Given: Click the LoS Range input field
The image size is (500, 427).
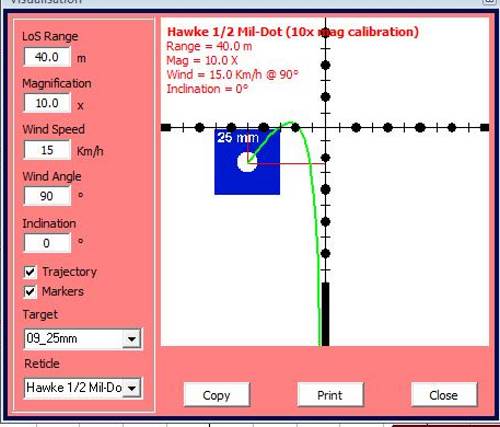Looking at the screenshot, I should pos(47,57).
